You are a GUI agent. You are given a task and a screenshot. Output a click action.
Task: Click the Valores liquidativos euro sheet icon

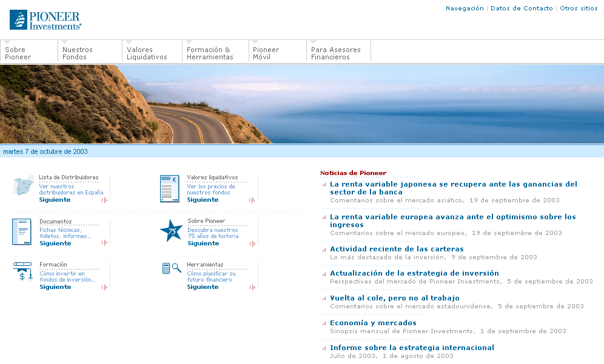[169, 188]
